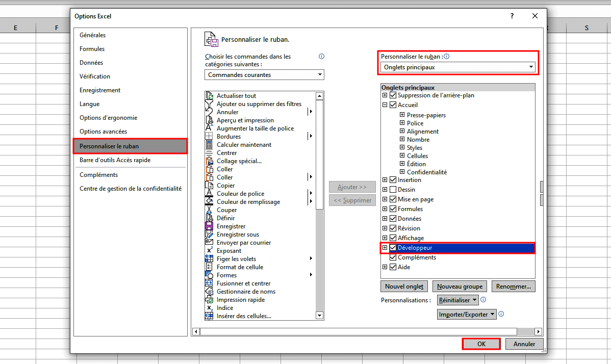The height and width of the screenshot is (364, 611).
Task: Open the Formules options category
Action: pos(92,49)
